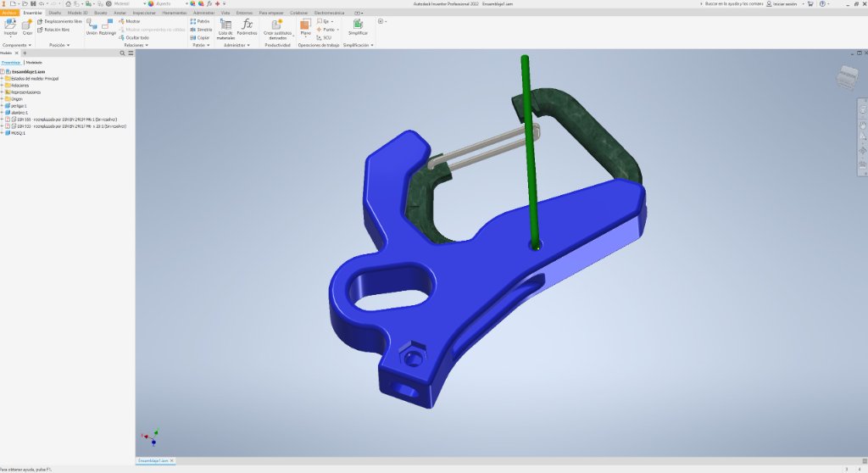Click the shopping cart icon in title bar
This screenshot has height=473, width=868.
810,4
